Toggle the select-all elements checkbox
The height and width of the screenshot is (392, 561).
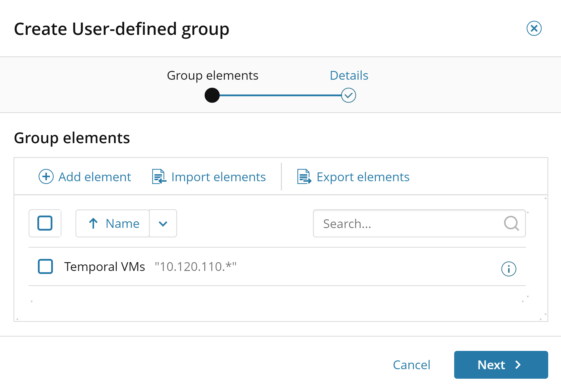45,223
